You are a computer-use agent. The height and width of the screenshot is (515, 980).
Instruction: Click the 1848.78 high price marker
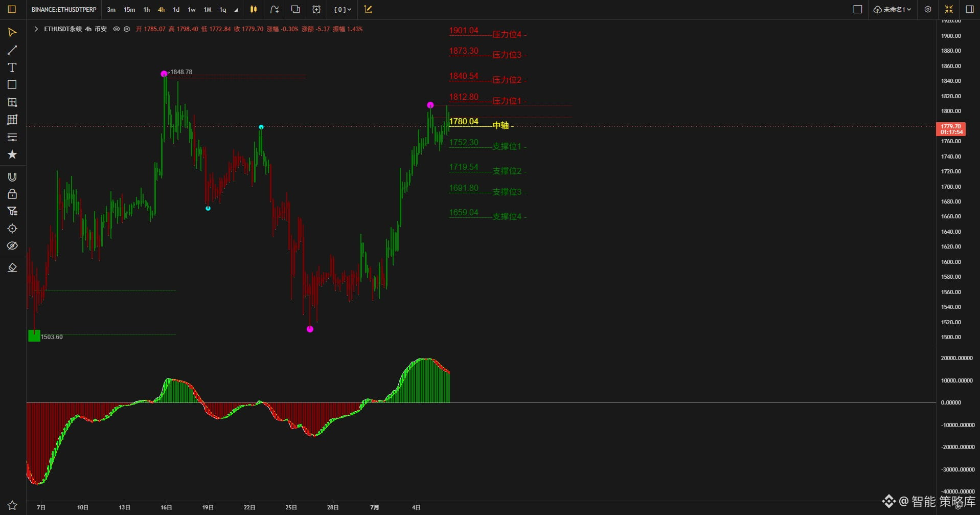click(x=181, y=72)
